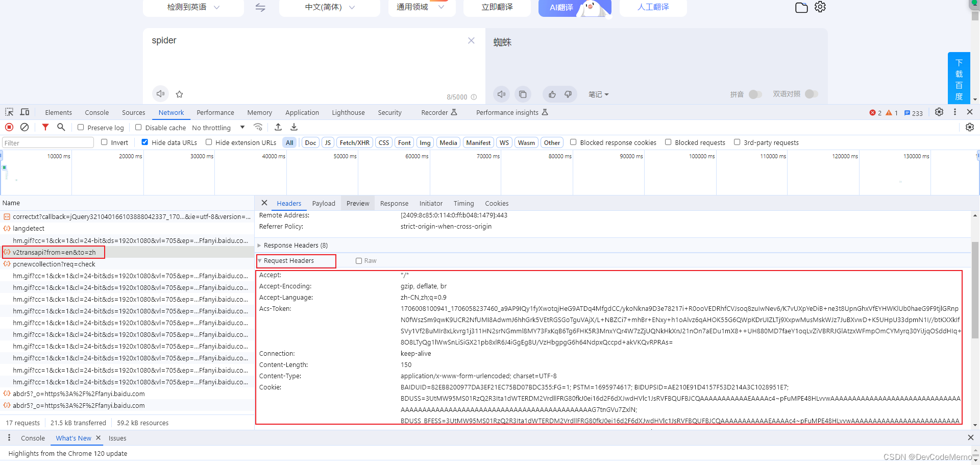Viewport: 980px width, 465px height.
Task: Play source text pronunciation speaker
Action: coord(161,94)
